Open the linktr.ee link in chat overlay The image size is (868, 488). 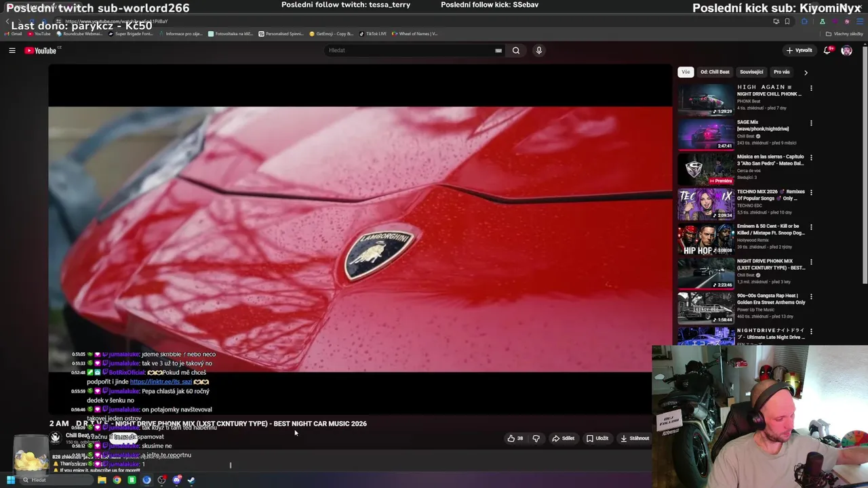pyautogui.click(x=161, y=382)
